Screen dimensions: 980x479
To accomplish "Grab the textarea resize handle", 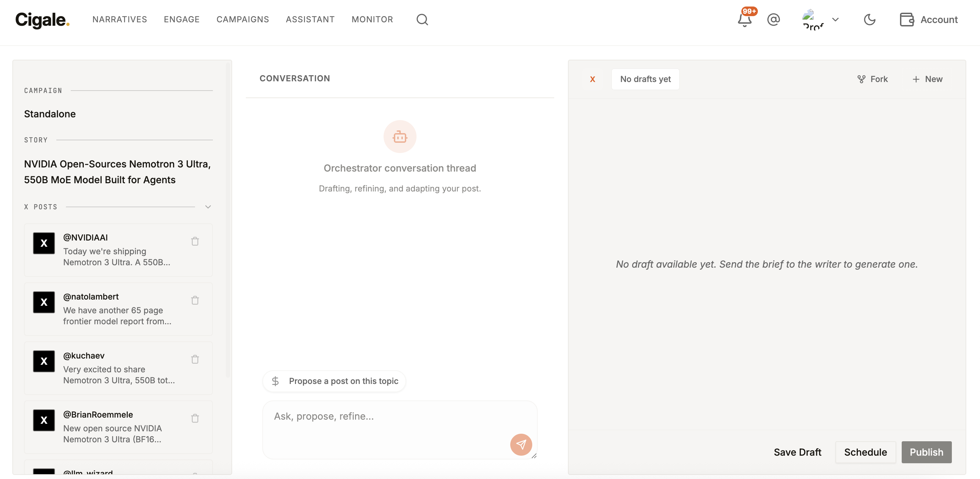I will [534, 455].
